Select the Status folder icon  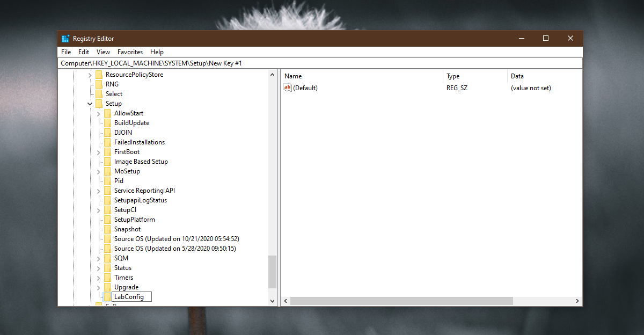(107, 268)
